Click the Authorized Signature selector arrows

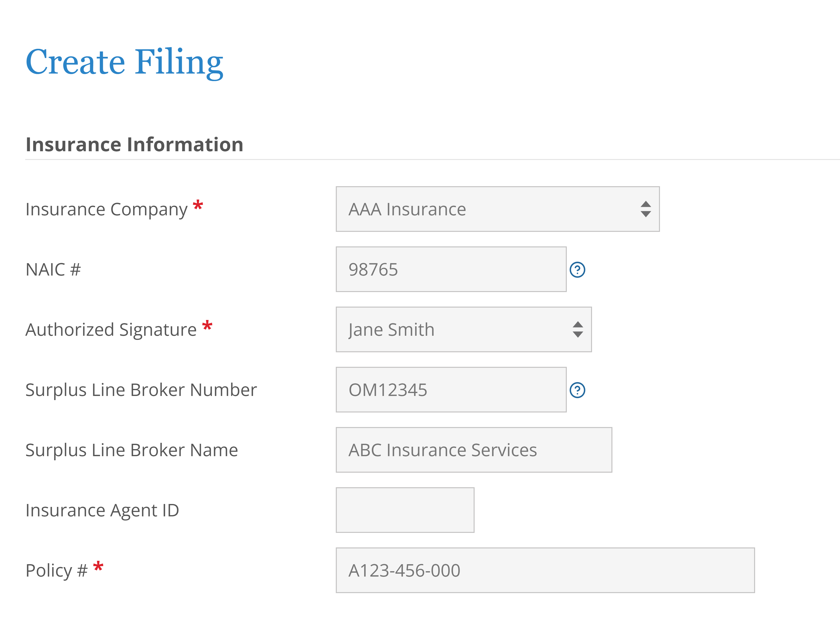[x=578, y=330]
